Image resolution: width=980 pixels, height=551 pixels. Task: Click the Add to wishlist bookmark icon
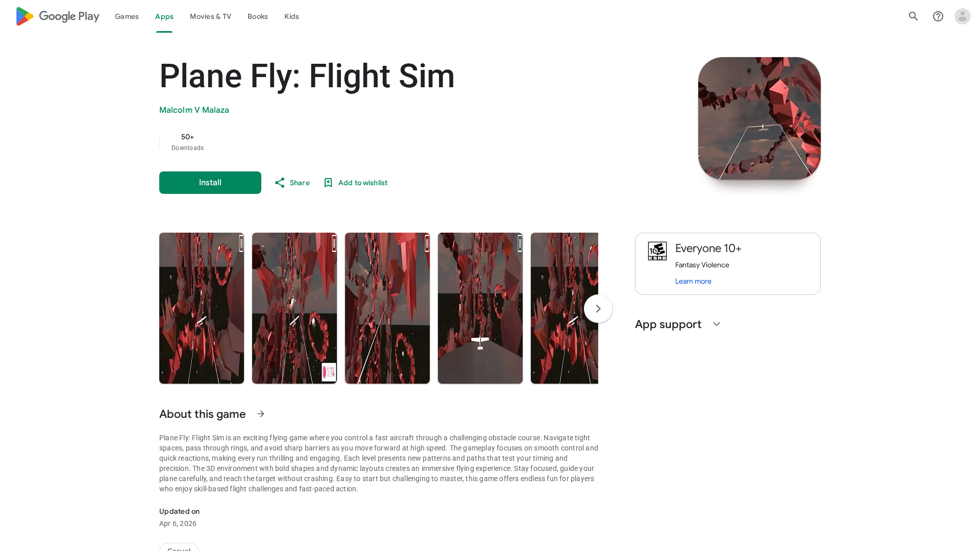[328, 183]
